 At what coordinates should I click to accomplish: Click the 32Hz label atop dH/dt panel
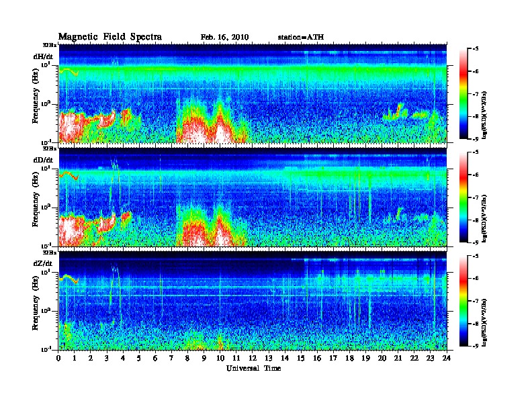click(x=49, y=44)
